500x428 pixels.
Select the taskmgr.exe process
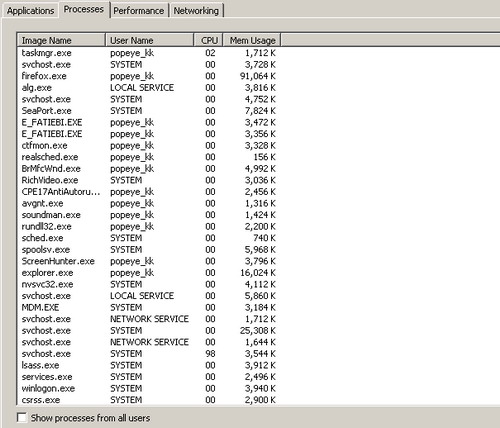[x=149, y=53]
